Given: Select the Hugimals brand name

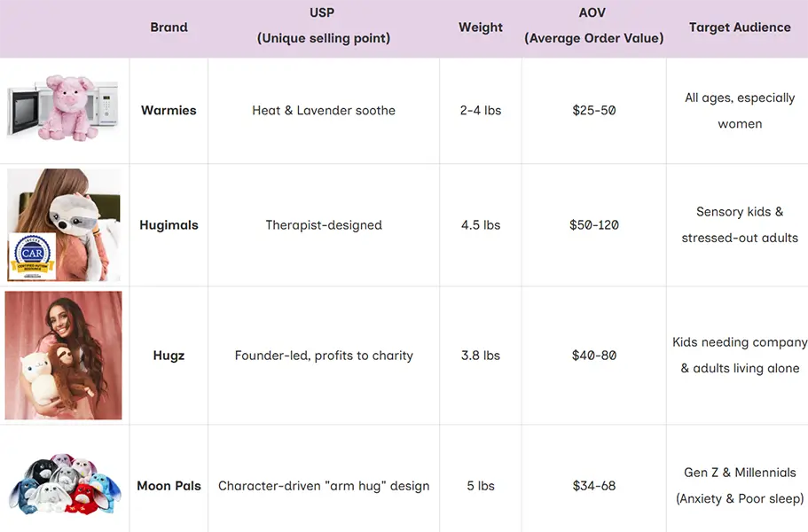Looking at the screenshot, I should coord(169,225).
